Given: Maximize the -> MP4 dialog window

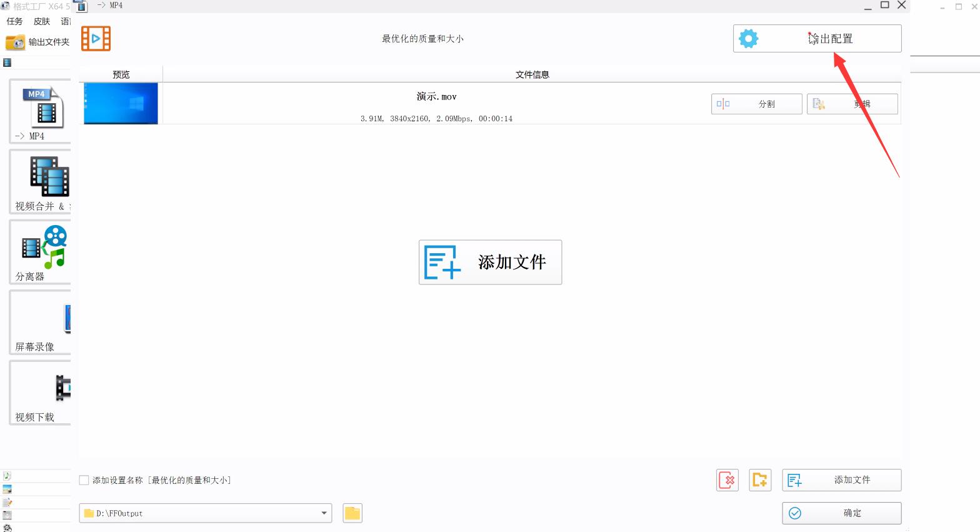Looking at the screenshot, I should (x=885, y=5).
